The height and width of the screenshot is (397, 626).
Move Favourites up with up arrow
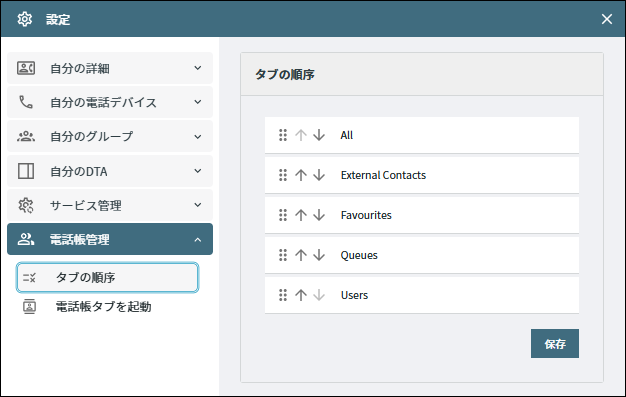tap(301, 215)
